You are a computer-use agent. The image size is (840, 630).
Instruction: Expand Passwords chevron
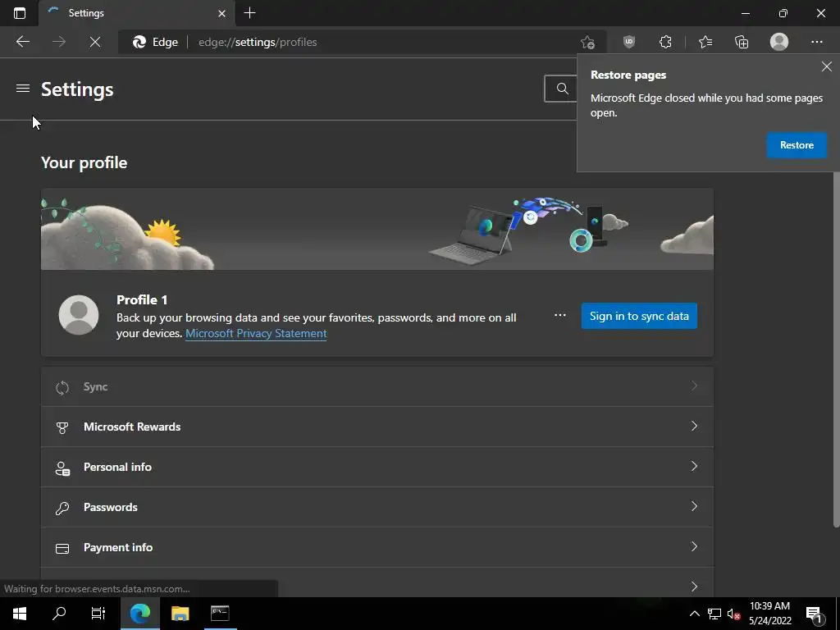point(694,506)
